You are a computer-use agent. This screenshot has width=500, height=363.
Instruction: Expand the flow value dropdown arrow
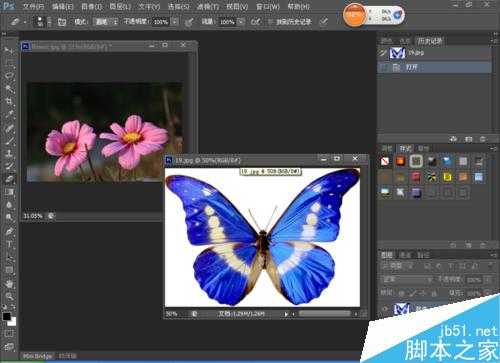pyautogui.click(x=241, y=22)
